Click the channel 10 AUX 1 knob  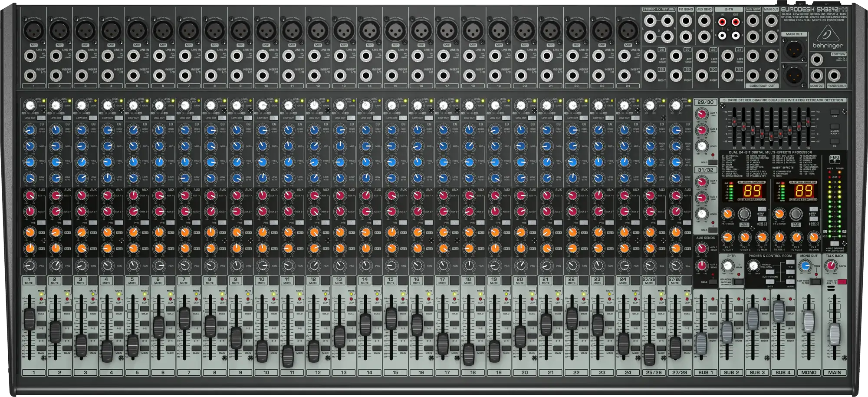(x=263, y=195)
